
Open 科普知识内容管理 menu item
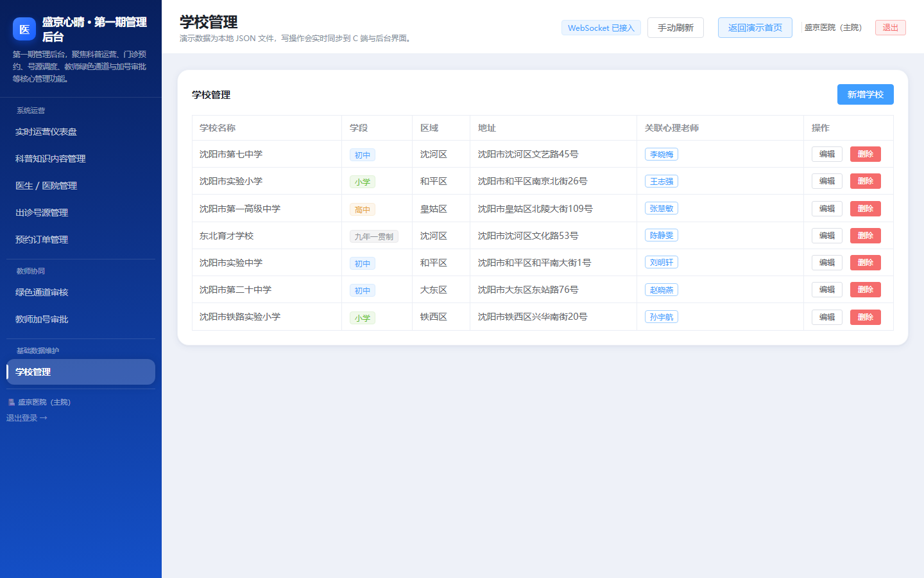pyautogui.click(x=81, y=159)
